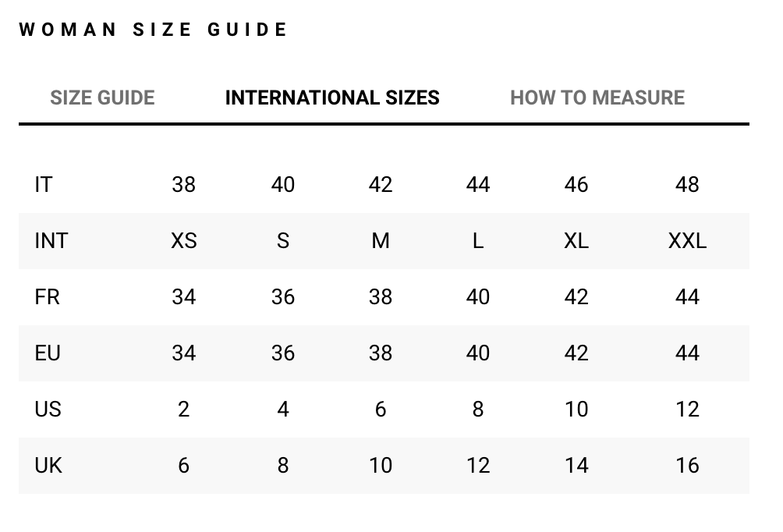
Task: Select the XXL cell in INT row
Action: 687,241
